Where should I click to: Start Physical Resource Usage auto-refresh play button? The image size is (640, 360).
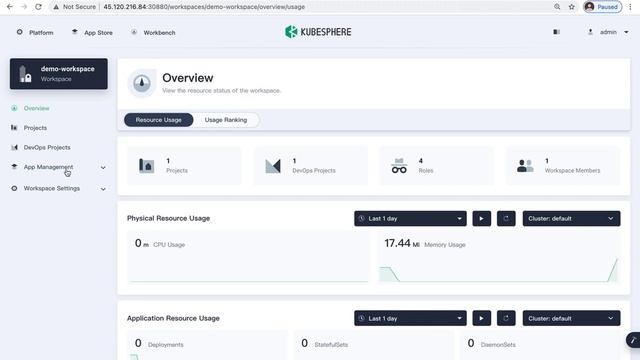pyautogui.click(x=482, y=218)
